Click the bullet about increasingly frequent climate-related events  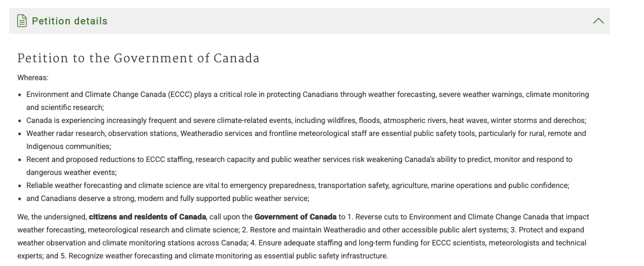[306, 120]
